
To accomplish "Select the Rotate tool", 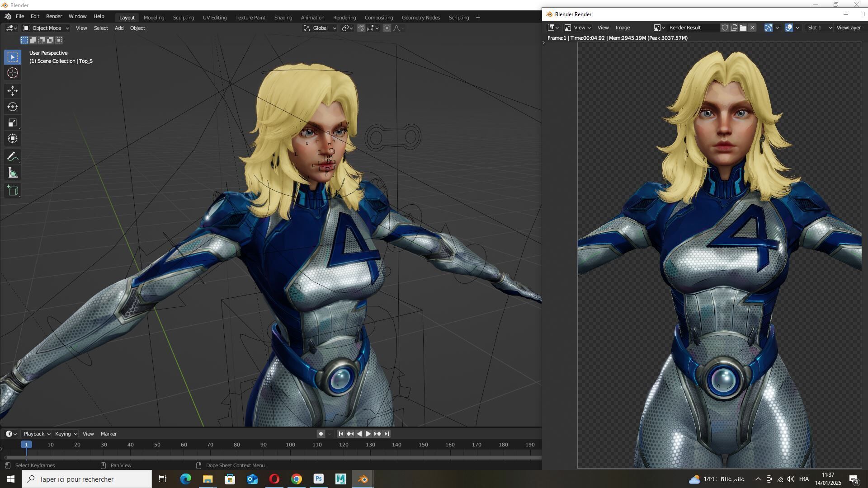I will (x=13, y=107).
